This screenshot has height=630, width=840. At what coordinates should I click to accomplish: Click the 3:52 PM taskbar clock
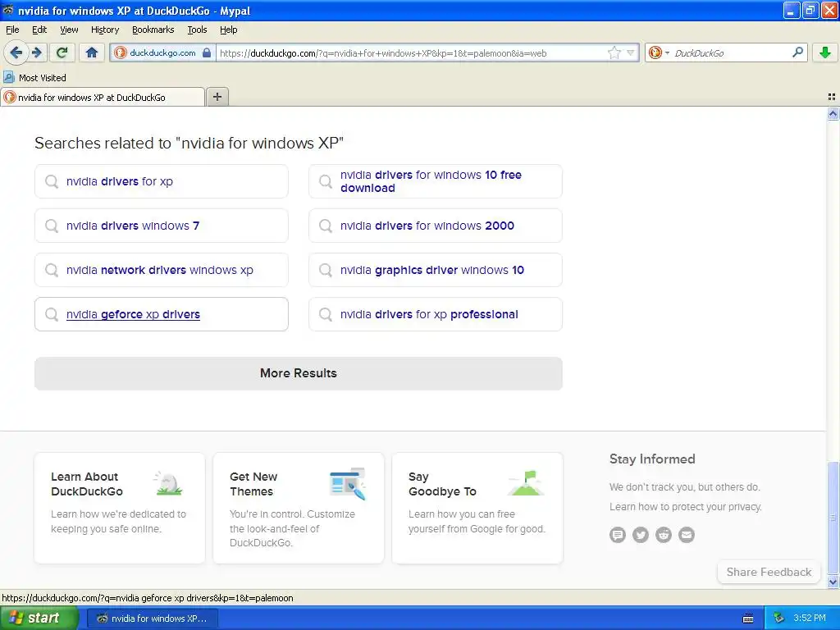tap(809, 618)
